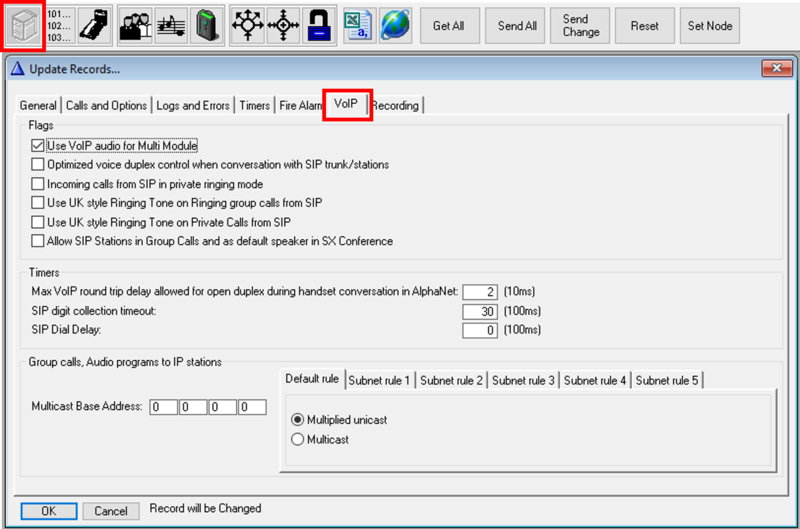
Task: Click second octet of Multicast Base Address
Action: 193,407
